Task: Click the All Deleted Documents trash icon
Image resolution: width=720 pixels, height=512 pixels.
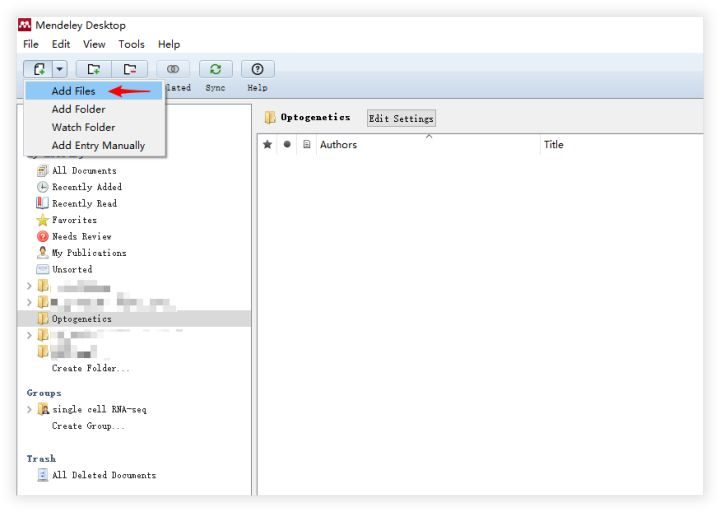Action: click(x=43, y=475)
